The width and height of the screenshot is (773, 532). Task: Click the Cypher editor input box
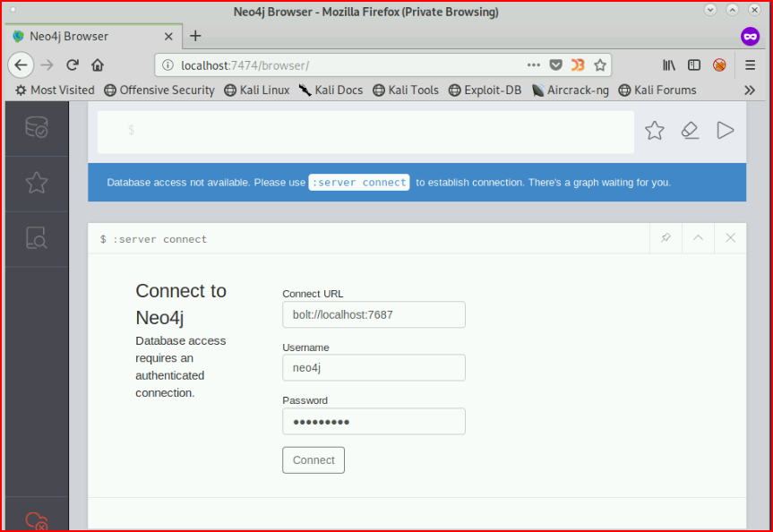[365, 132]
